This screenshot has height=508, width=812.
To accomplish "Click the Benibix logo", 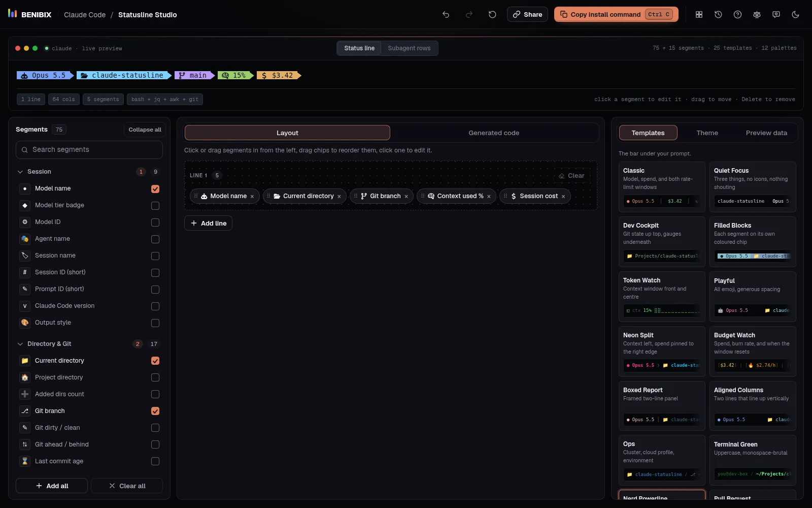I will (30, 14).
